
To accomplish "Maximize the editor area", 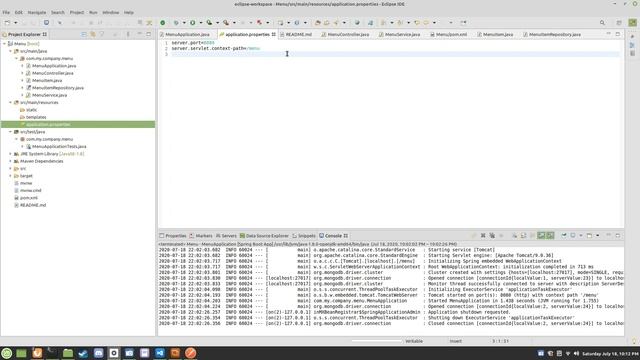I will tap(618, 34).
